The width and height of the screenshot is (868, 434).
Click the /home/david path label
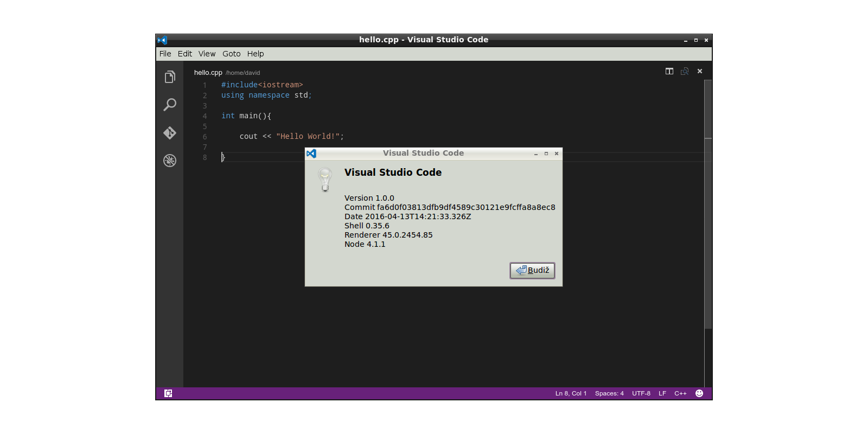pos(243,73)
